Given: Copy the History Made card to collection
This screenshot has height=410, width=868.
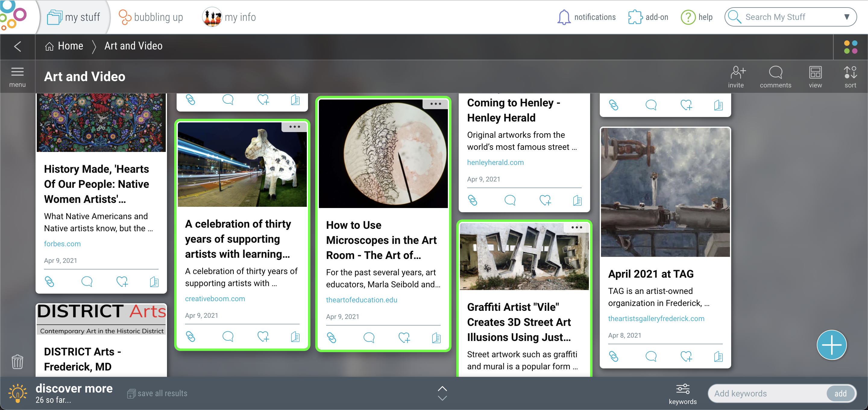Looking at the screenshot, I should 154,281.
